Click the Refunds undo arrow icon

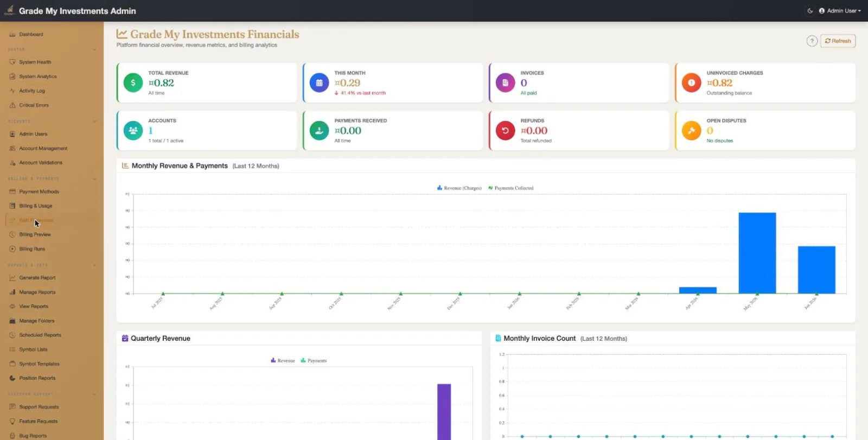pyautogui.click(x=506, y=131)
